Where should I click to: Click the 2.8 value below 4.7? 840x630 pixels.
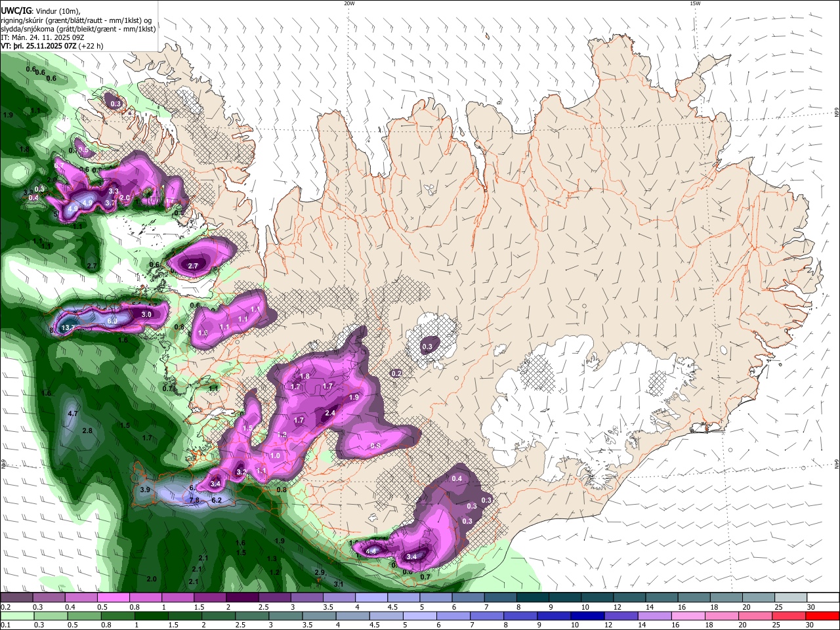87,430
